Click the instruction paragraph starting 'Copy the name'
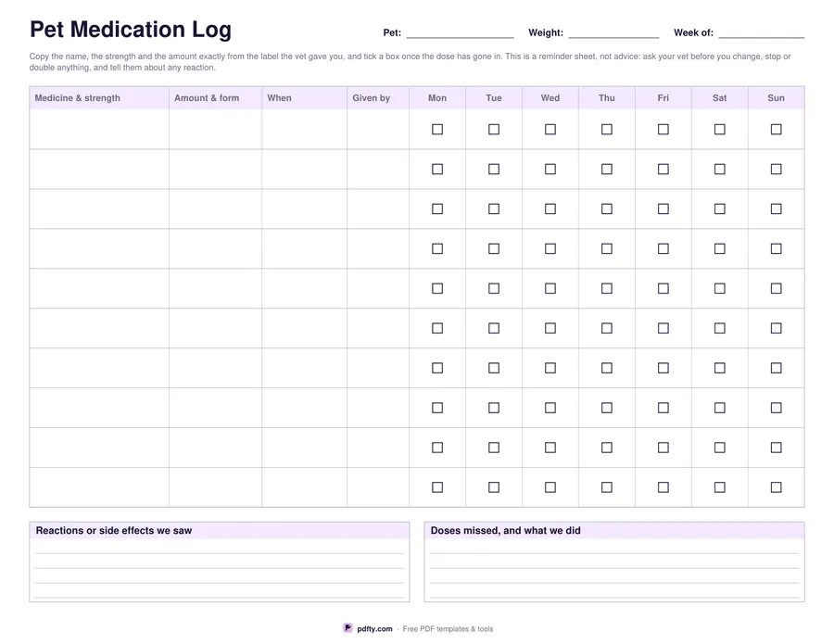Screen dimensions: 834x644 (x=411, y=62)
